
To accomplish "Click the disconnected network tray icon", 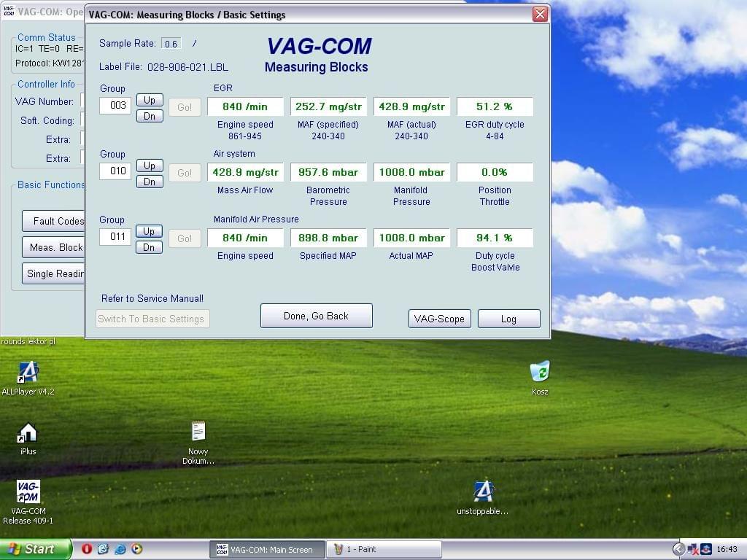I will click(693, 550).
